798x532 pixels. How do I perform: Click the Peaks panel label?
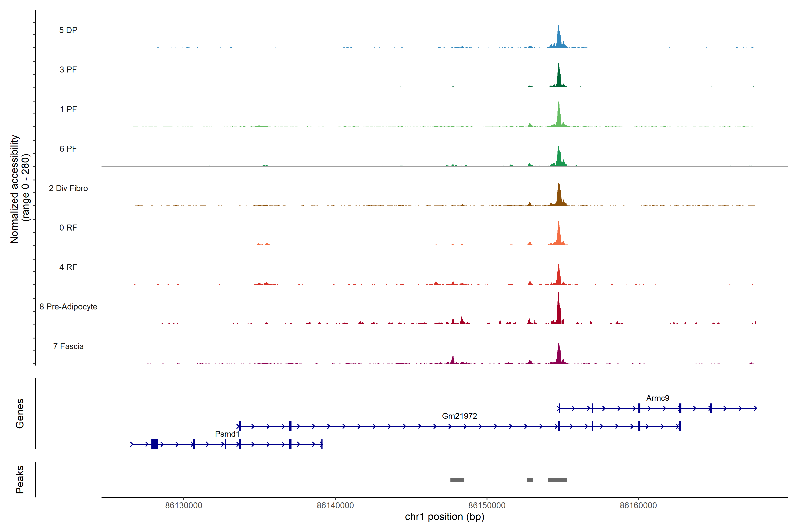pyautogui.click(x=20, y=479)
